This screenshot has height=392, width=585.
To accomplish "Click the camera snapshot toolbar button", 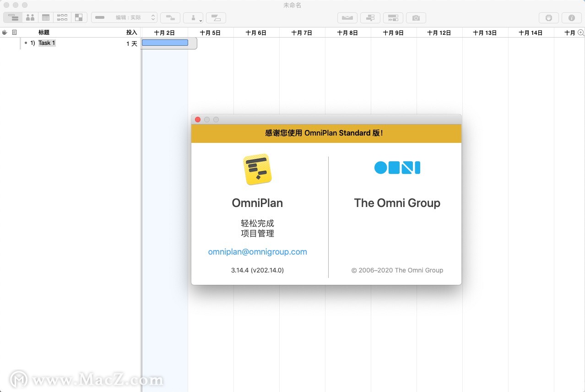I will (416, 18).
